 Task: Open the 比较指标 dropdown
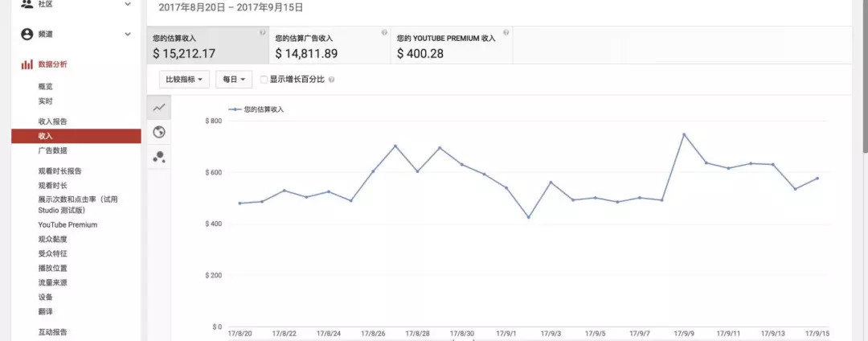pyautogui.click(x=186, y=80)
